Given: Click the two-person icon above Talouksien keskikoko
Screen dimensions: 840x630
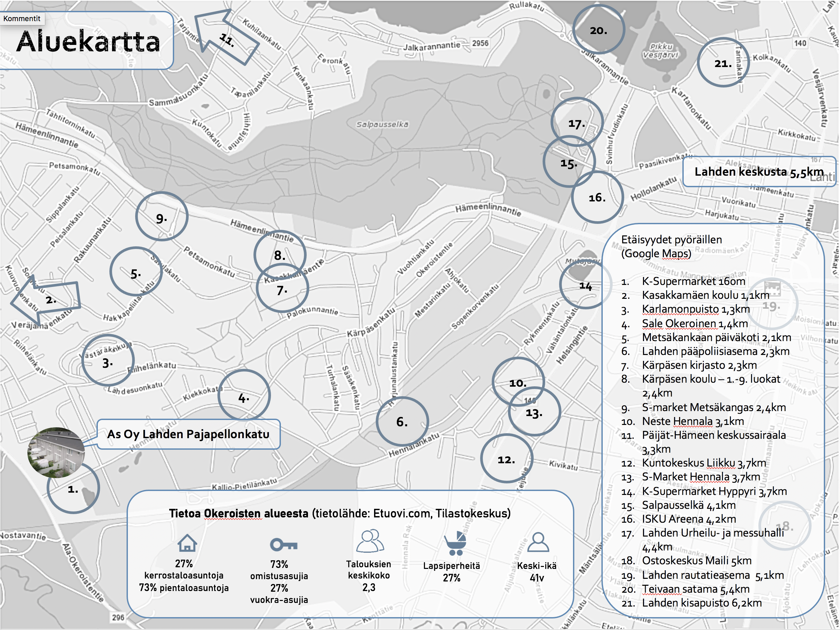Looking at the screenshot, I should click(x=370, y=541).
